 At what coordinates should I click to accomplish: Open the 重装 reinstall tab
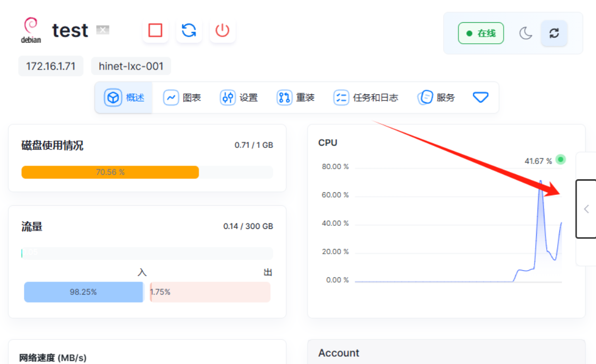[x=296, y=97]
